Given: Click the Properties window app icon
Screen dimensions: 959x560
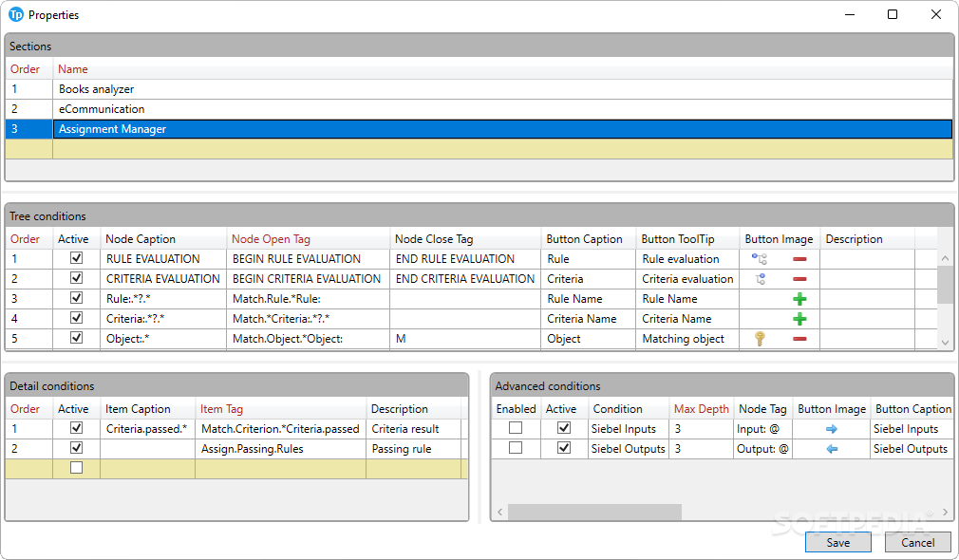Looking at the screenshot, I should 16,14.
